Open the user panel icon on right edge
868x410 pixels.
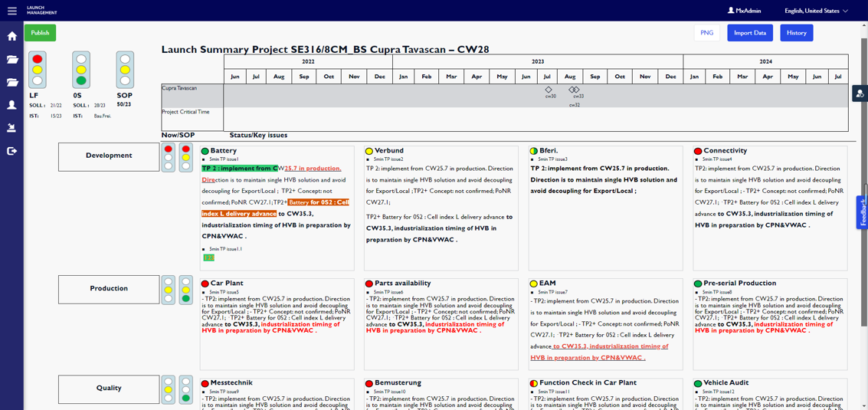coord(860,93)
